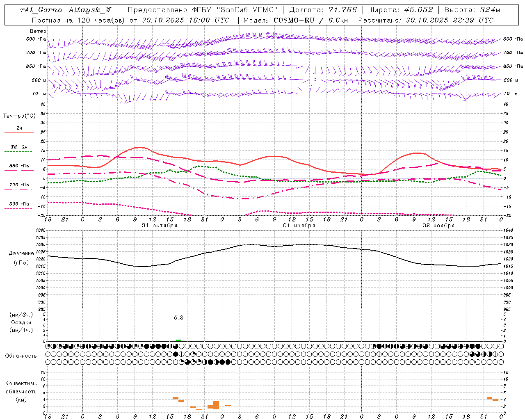Click the 850 гПа temperature legend entry
525x420 pixels.
point(19,166)
